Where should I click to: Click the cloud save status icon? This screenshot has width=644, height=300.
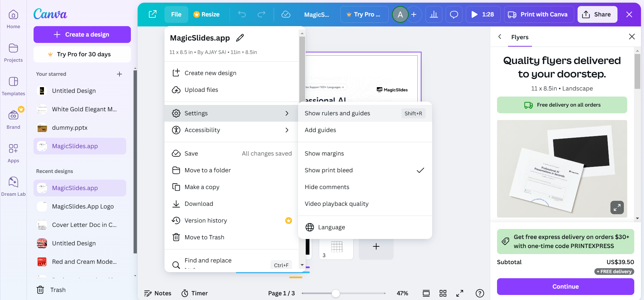[x=286, y=14]
